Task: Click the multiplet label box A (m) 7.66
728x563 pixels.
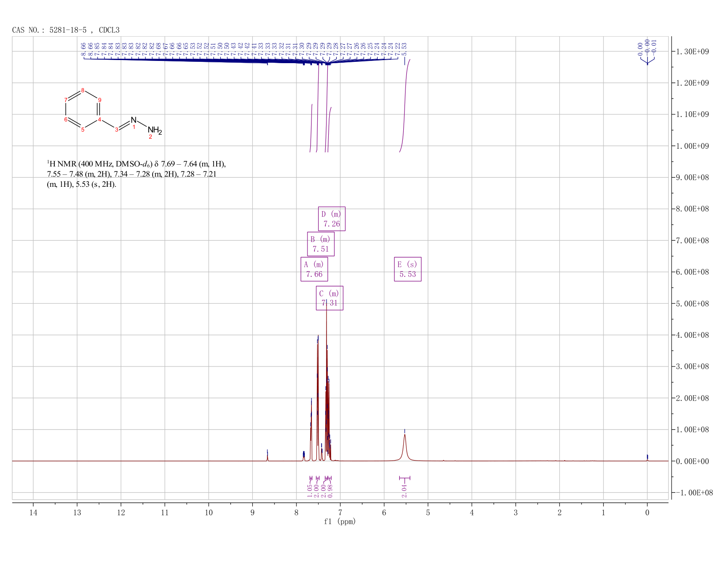Action: pos(314,269)
